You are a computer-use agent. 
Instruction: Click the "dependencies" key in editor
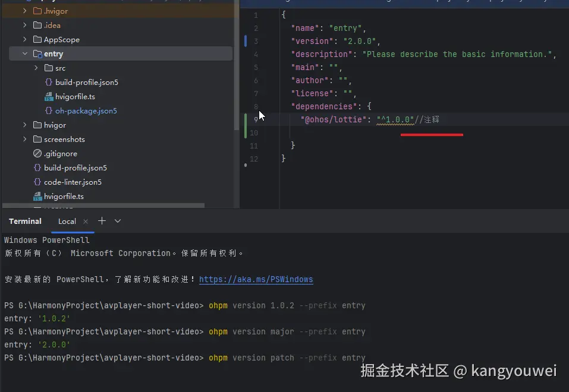coord(323,106)
